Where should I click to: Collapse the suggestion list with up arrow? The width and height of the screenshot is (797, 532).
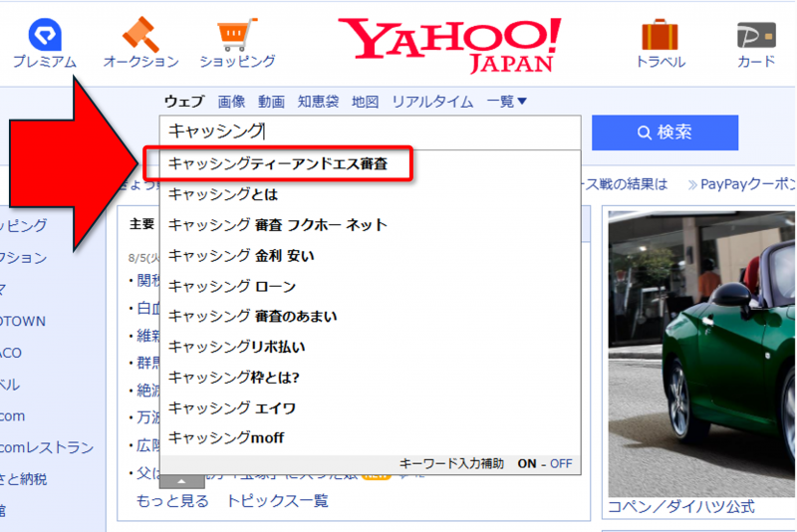click(x=182, y=480)
